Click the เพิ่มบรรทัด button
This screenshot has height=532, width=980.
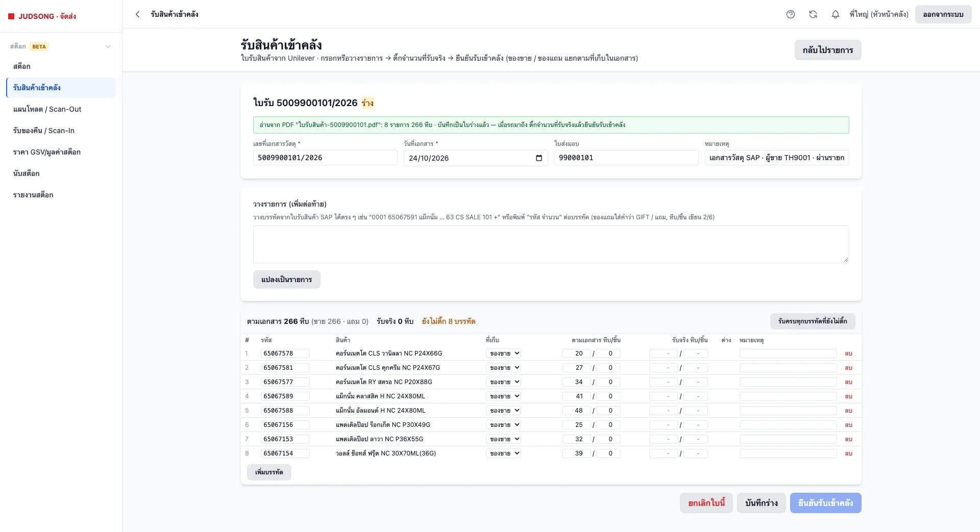[x=269, y=472]
